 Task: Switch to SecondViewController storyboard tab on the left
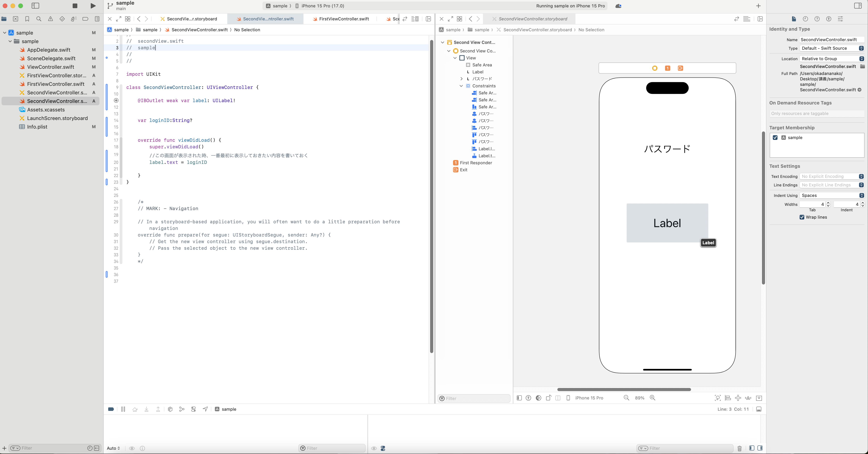click(x=191, y=19)
